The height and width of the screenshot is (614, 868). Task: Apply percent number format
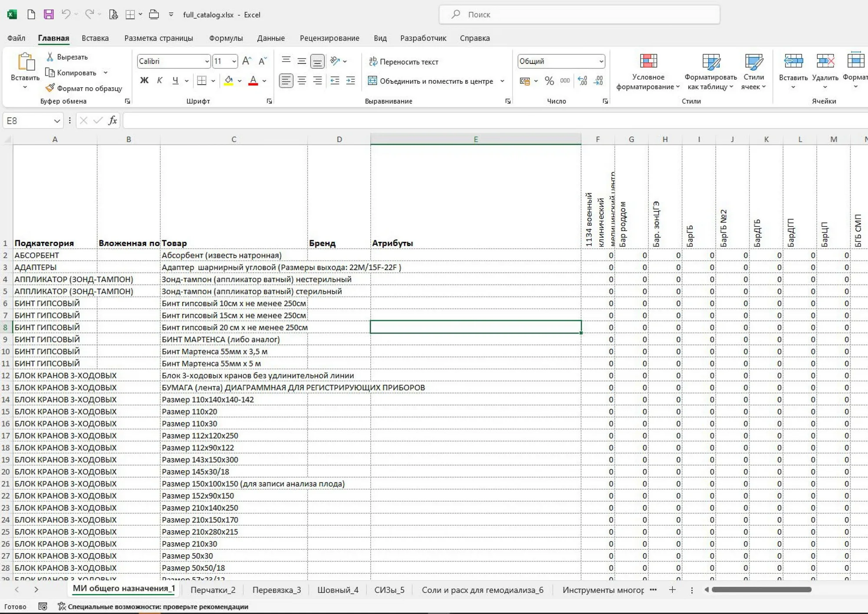[549, 81]
